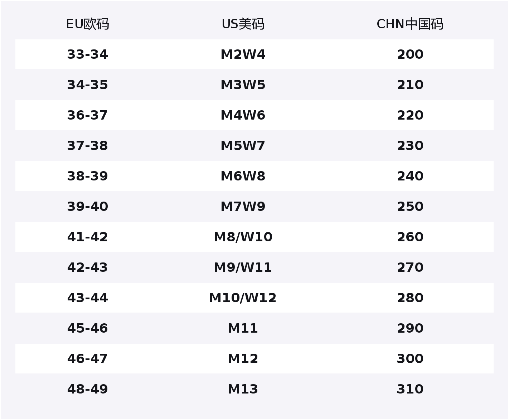
Task: Click the EU size 36-37 cell
Action: point(87,115)
